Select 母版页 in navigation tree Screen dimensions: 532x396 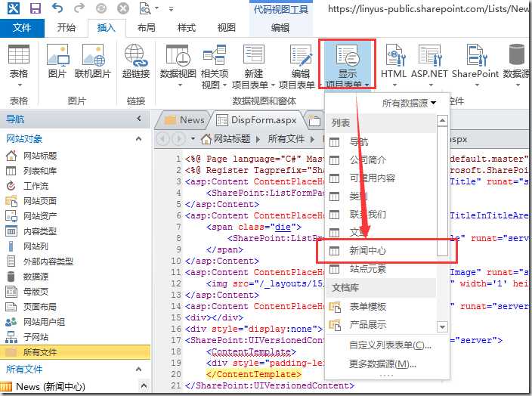point(34,292)
